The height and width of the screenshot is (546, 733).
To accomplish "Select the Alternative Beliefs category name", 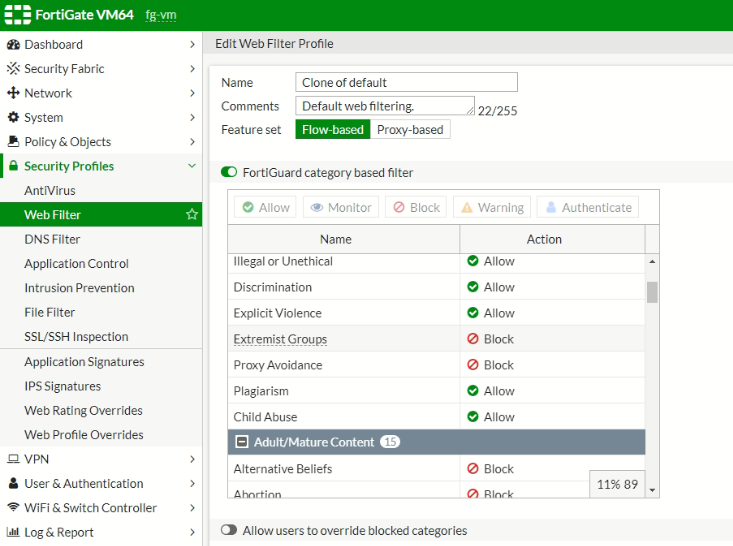I will tap(283, 468).
